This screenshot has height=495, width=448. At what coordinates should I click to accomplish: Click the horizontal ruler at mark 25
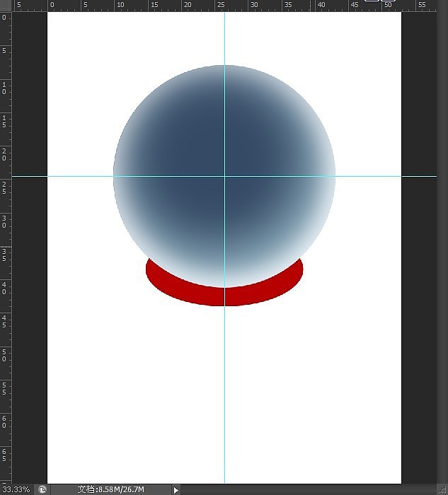[x=221, y=6]
